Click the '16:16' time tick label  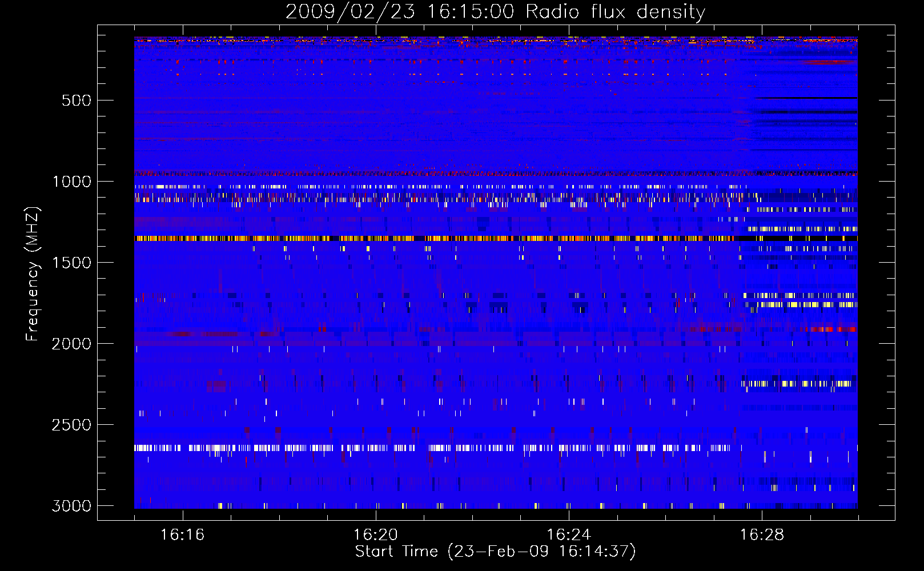coord(182,534)
